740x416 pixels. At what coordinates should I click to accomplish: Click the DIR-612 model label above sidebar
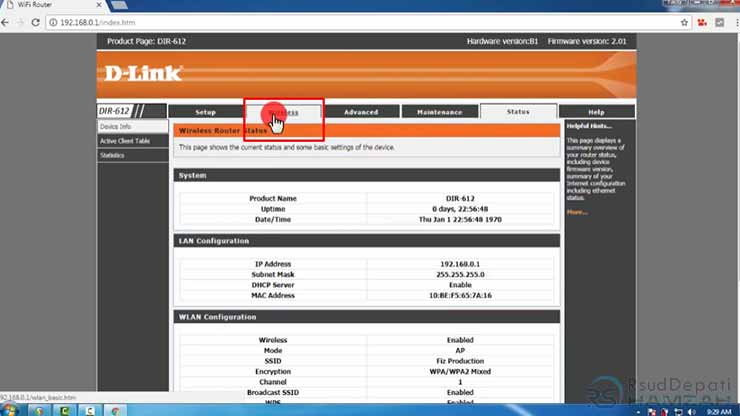(114, 111)
